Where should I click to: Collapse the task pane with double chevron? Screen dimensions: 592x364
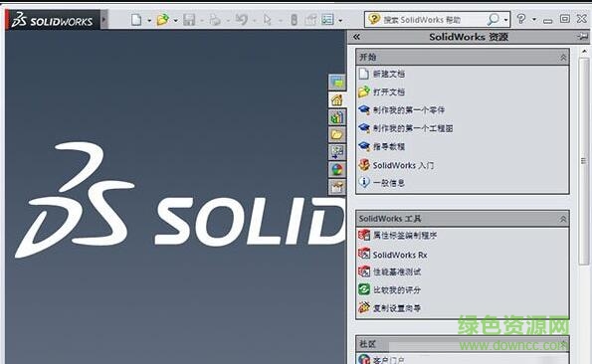356,37
